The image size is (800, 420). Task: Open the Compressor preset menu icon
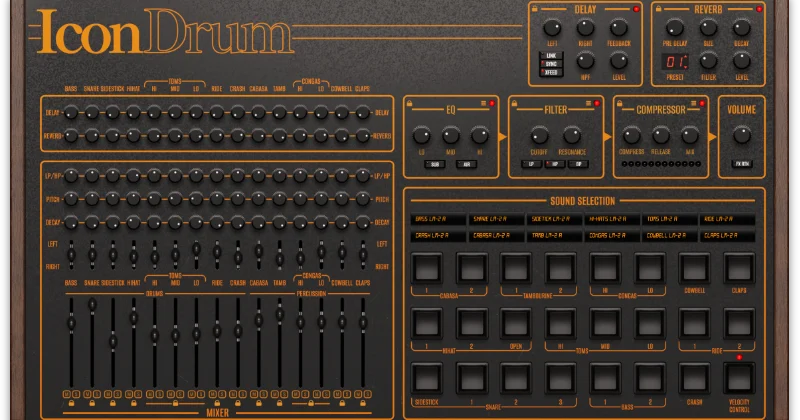[x=693, y=104]
